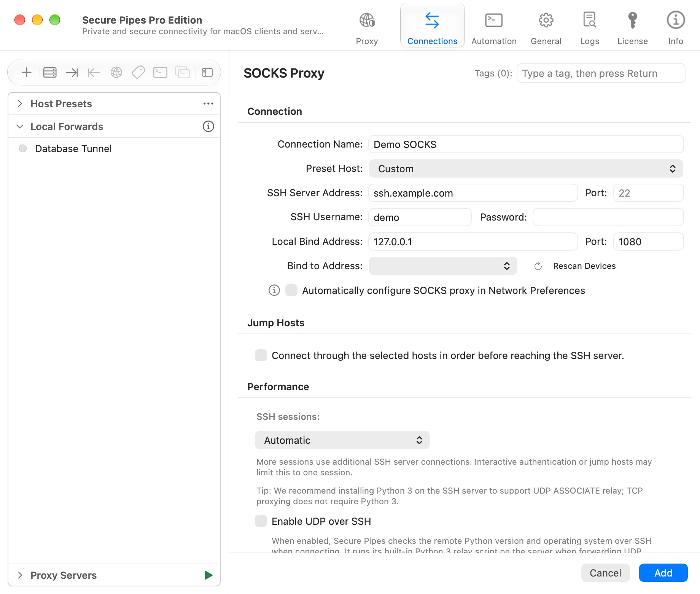Click the Connection Name field
The image size is (700, 594).
point(526,144)
